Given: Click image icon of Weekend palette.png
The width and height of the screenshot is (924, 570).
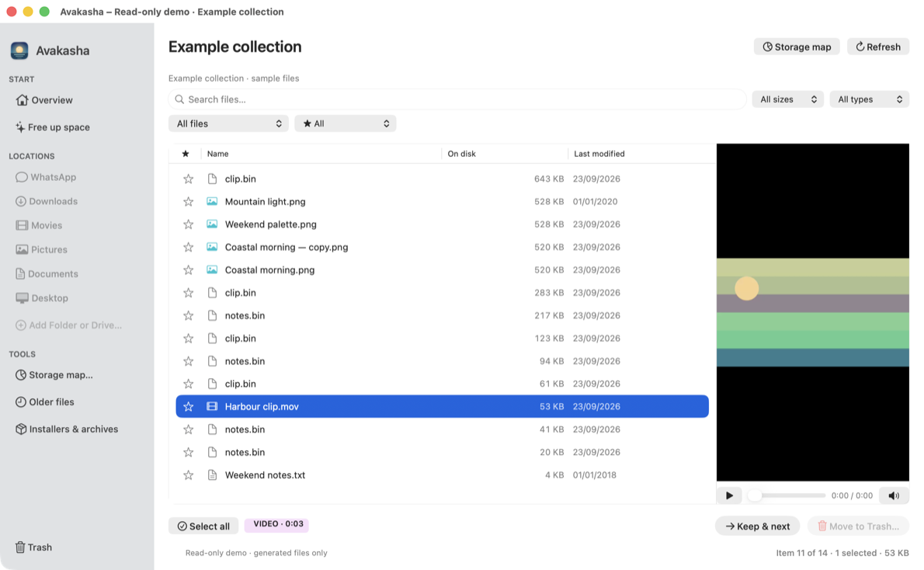Looking at the screenshot, I should 212,224.
